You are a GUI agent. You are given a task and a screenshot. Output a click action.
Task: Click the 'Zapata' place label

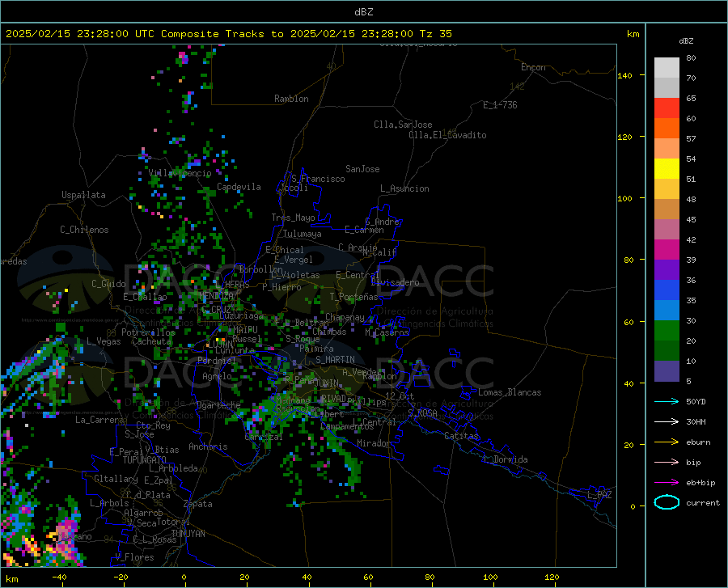tap(198, 504)
